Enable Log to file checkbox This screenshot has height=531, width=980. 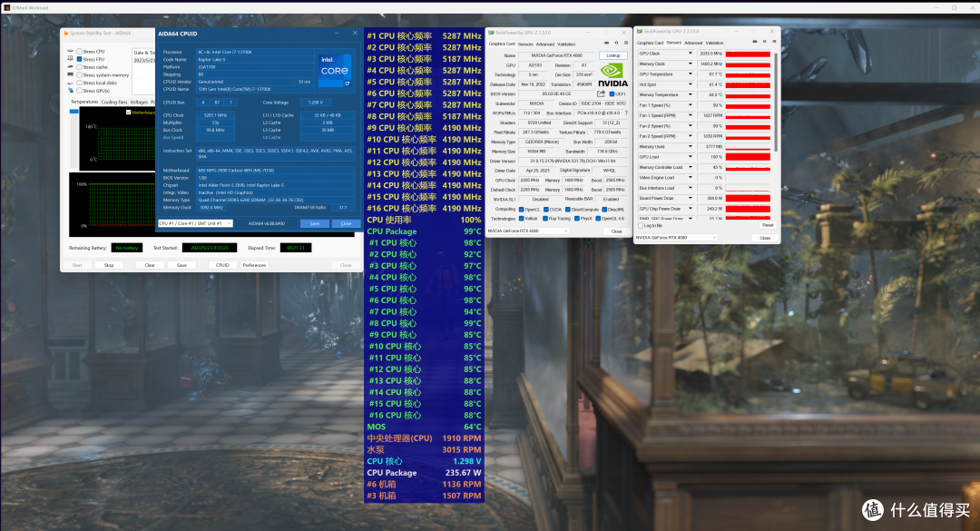click(641, 225)
